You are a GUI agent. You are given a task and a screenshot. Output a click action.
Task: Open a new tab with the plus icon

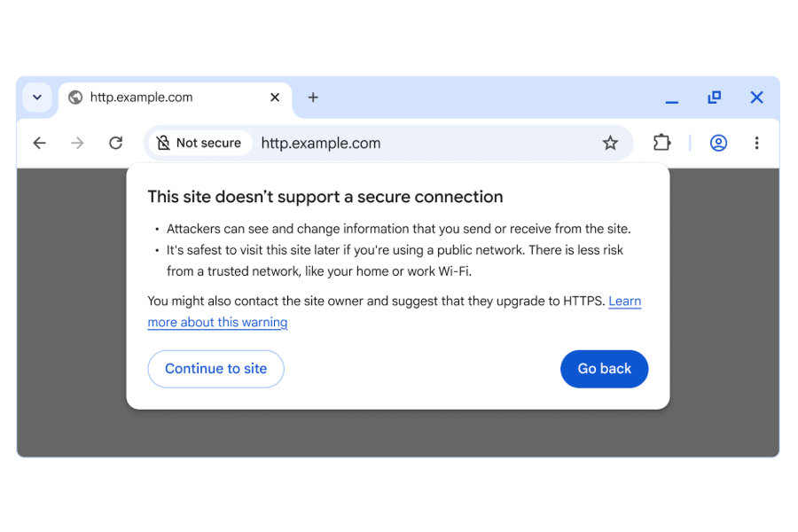(313, 98)
